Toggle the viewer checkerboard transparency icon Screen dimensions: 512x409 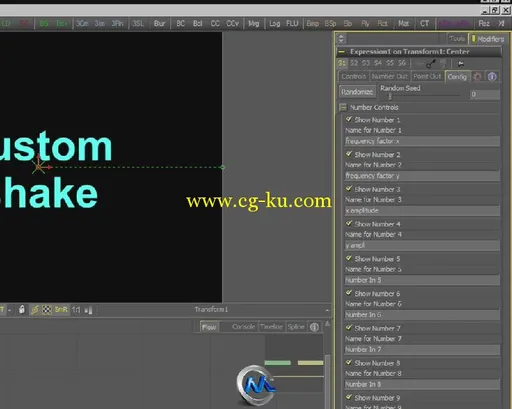pos(47,310)
